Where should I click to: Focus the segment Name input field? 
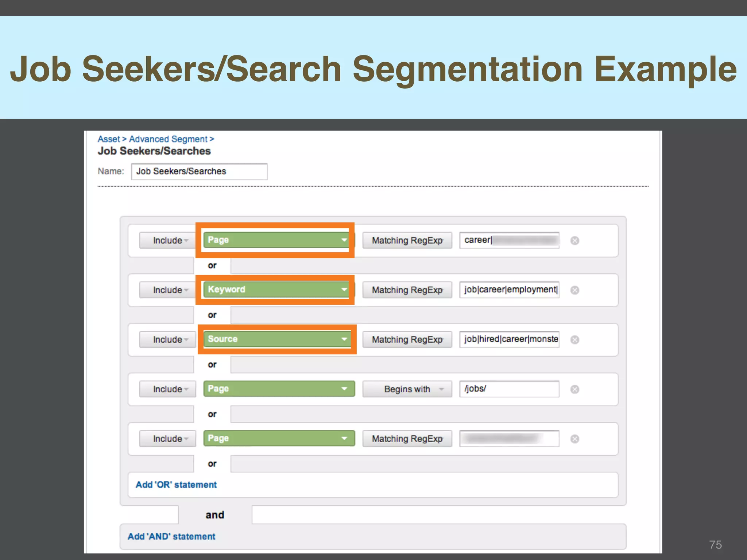199,172
